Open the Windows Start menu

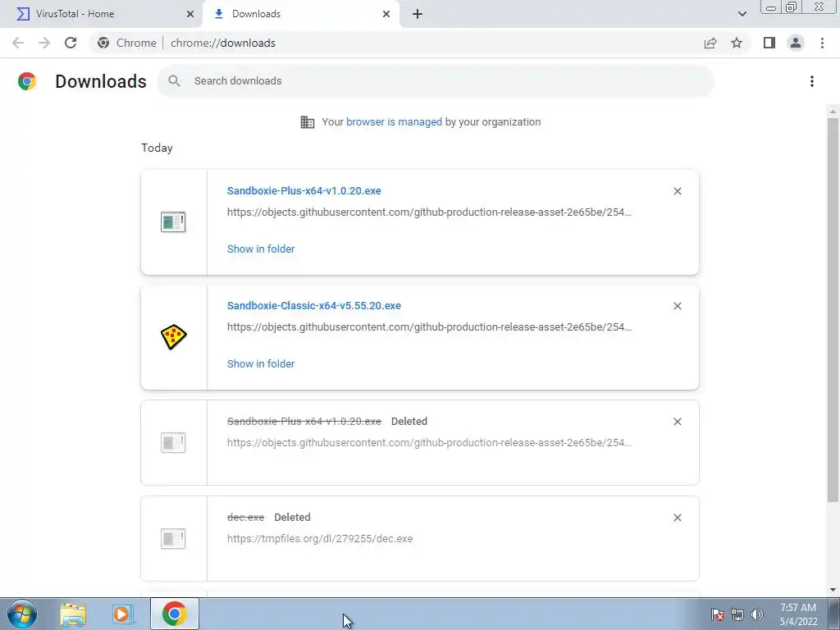click(22, 614)
